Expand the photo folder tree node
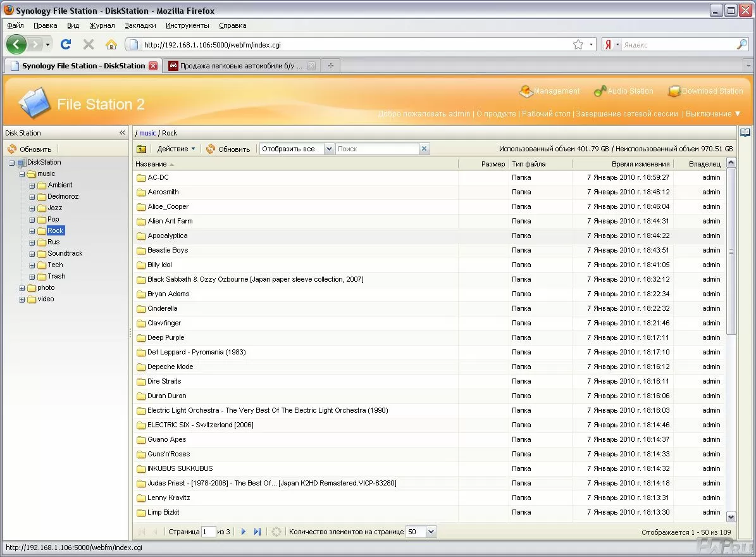Viewport: 756px width, 557px height. point(22,288)
